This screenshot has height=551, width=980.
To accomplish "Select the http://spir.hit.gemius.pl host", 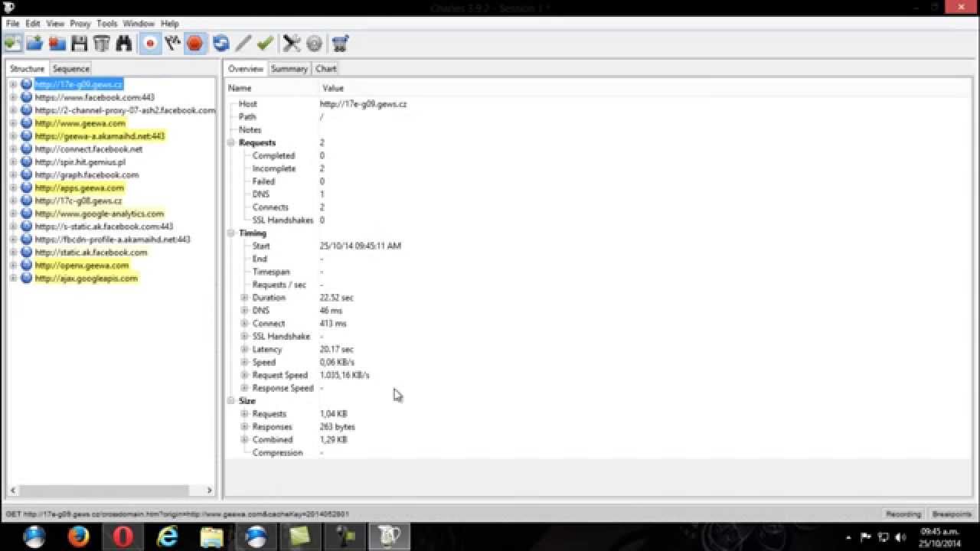I will pyautogui.click(x=80, y=162).
